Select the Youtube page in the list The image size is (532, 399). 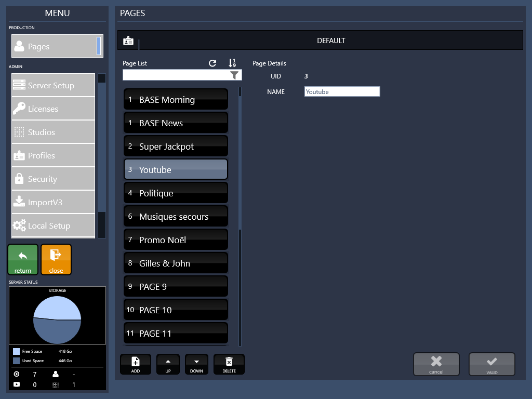175,169
